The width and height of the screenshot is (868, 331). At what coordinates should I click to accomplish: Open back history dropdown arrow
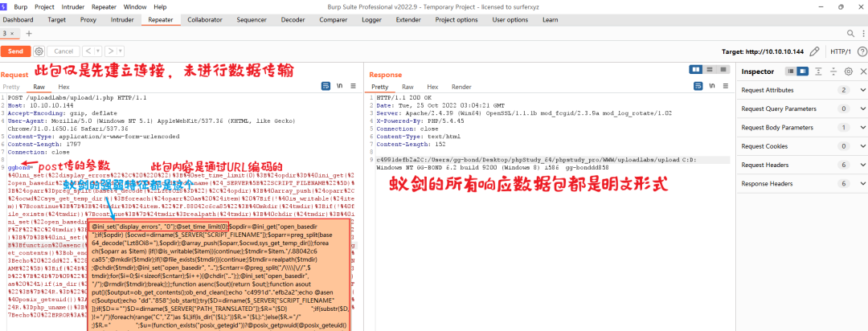[98, 51]
